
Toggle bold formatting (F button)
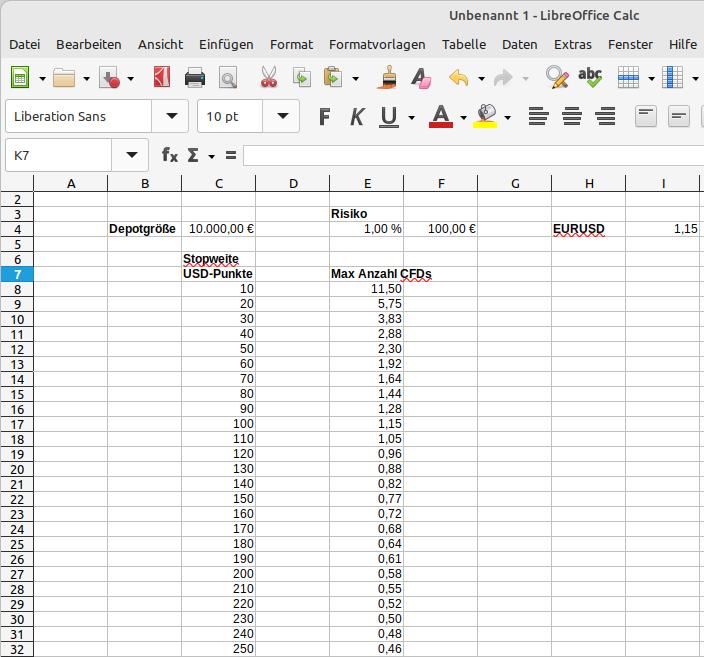point(324,116)
